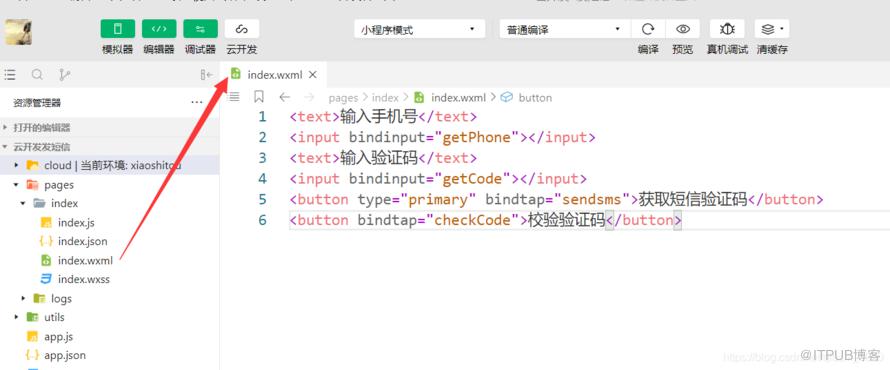Close the index.wxml tab

(313, 74)
